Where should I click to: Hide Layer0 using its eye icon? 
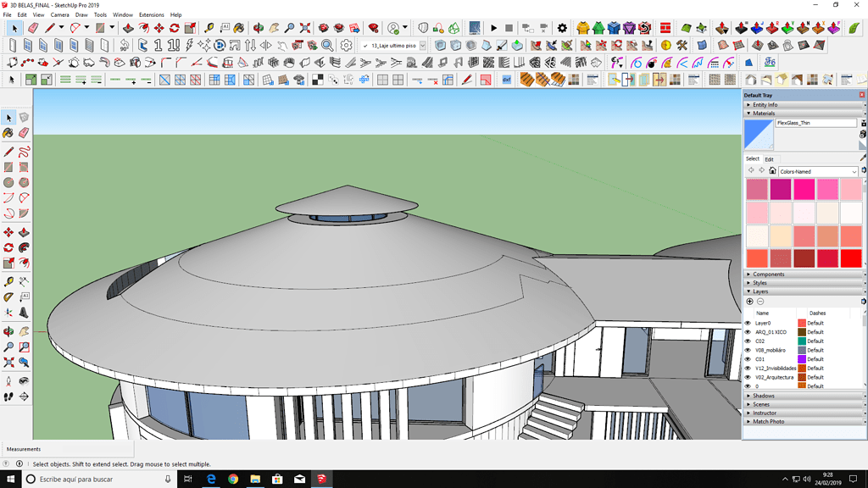coord(748,323)
